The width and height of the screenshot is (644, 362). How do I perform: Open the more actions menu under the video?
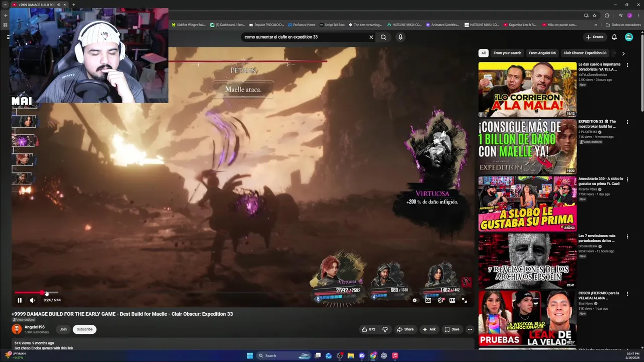470,329
